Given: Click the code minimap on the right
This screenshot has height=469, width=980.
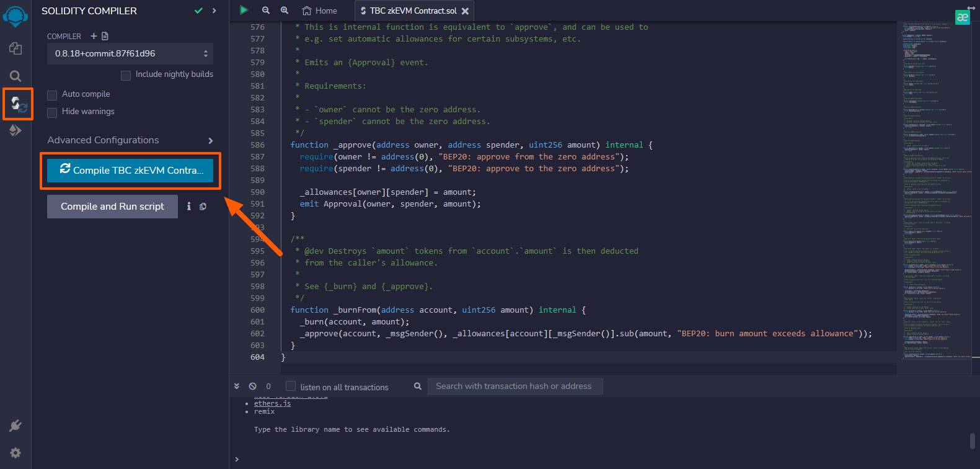Looking at the screenshot, I should pos(936,191).
